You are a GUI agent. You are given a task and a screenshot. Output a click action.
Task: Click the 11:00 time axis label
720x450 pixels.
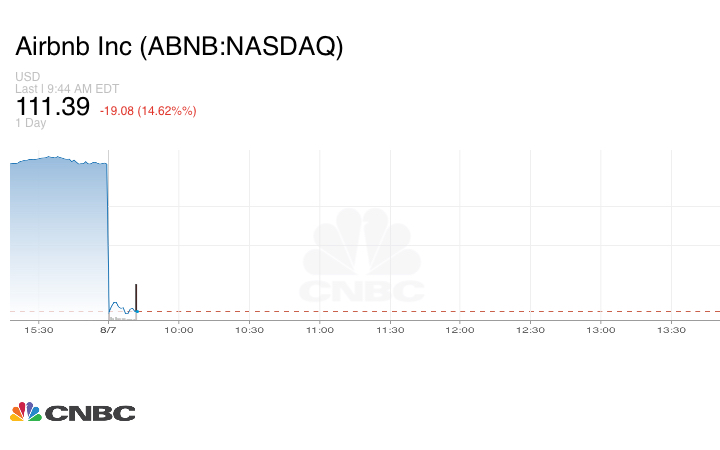[319, 330]
